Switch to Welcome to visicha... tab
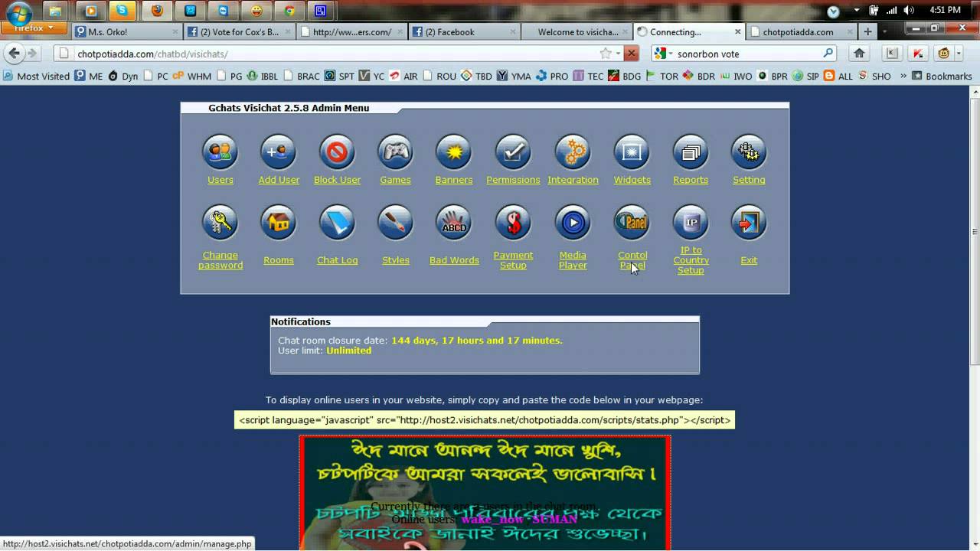Viewport: 980px width, 551px height. pyautogui.click(x=577, y=32)
